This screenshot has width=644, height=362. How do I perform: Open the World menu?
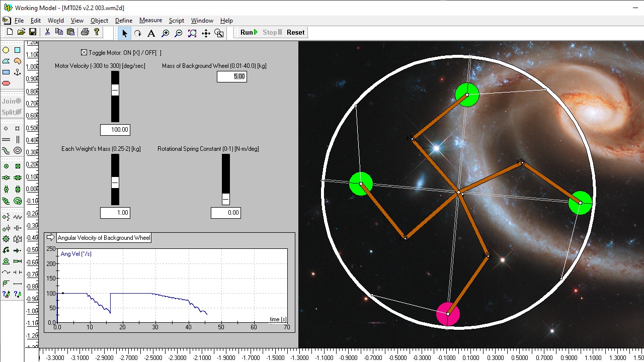(x=56, y=21)
